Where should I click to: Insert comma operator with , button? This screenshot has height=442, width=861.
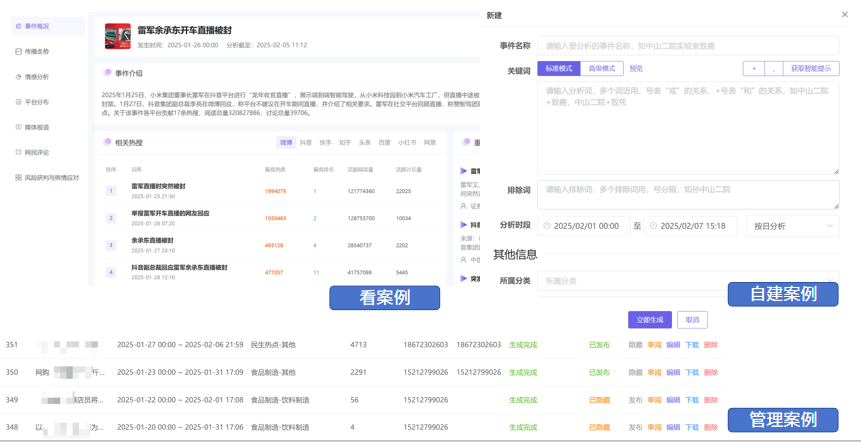coord(774,69)
